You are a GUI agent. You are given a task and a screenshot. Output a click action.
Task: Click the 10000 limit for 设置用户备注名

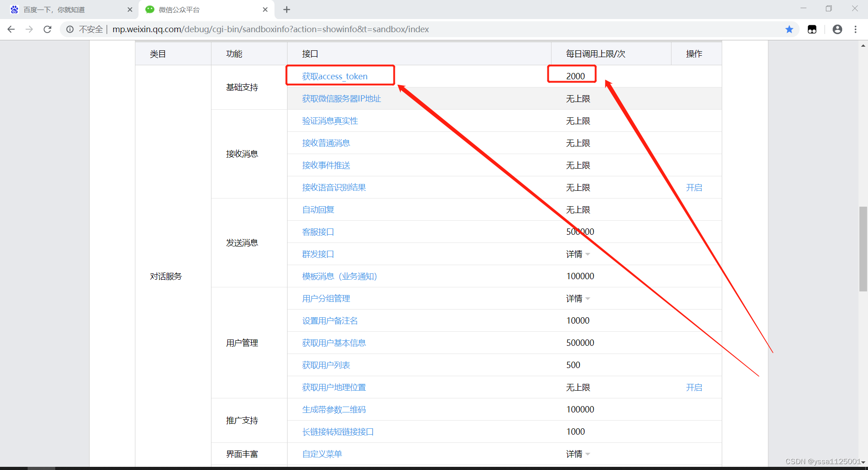pos(578,321)
